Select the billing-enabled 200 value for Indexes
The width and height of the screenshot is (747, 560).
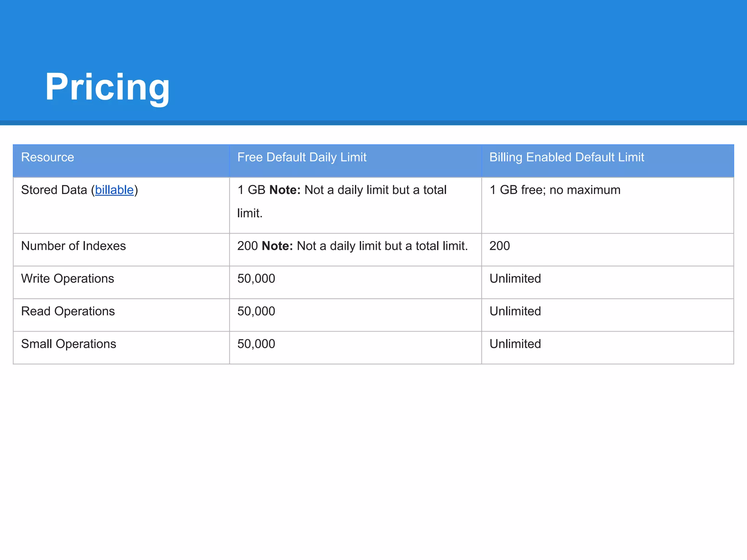(x=499, y=246)
